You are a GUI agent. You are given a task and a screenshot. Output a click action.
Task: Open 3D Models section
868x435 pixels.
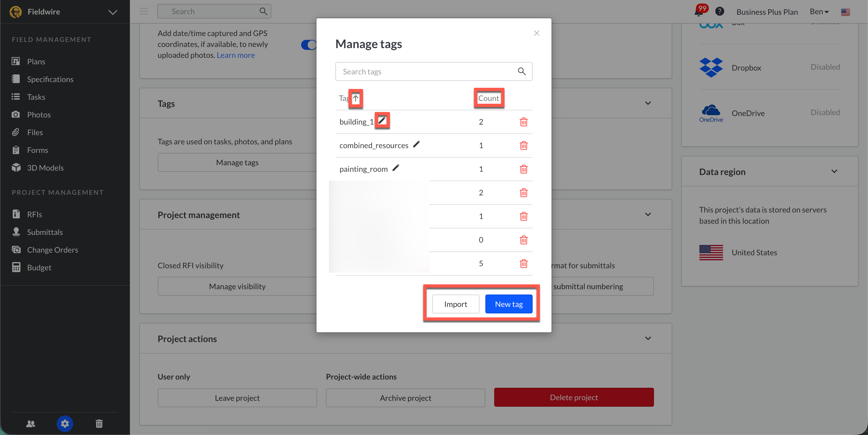click(x=45, y=168)
